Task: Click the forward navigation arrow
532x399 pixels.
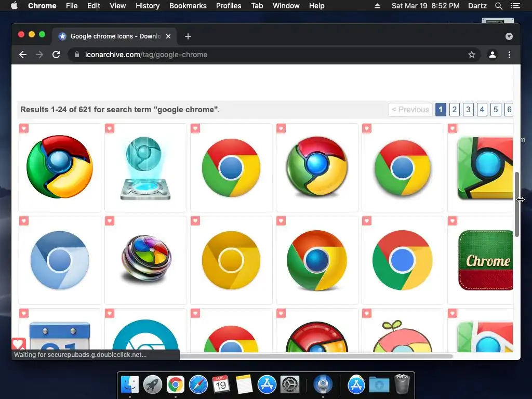Action: pyautogui.click(x=39, y=55)
